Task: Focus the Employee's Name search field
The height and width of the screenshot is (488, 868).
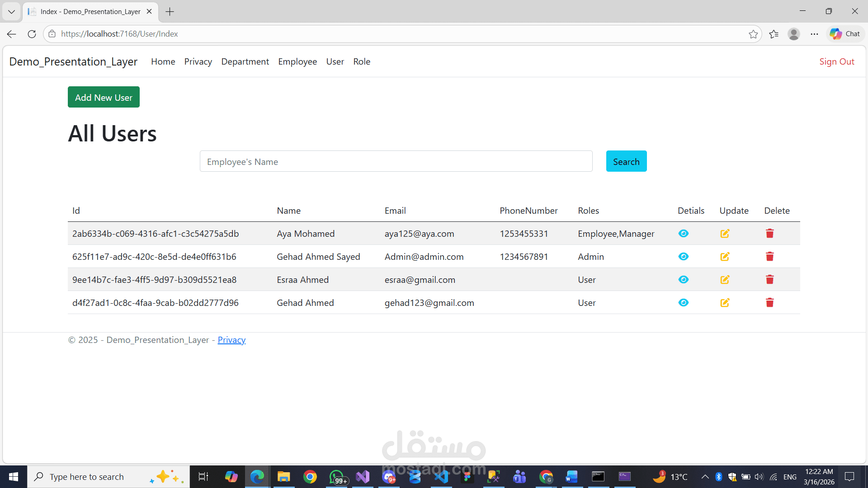Action: coord(396,161)
